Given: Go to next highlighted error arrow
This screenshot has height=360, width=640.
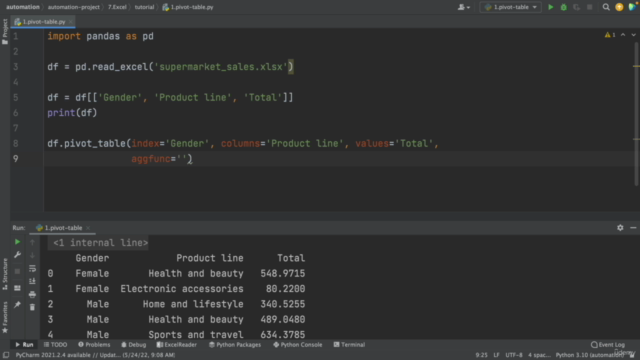Looking at the screenshot, I should click(633, 35).
